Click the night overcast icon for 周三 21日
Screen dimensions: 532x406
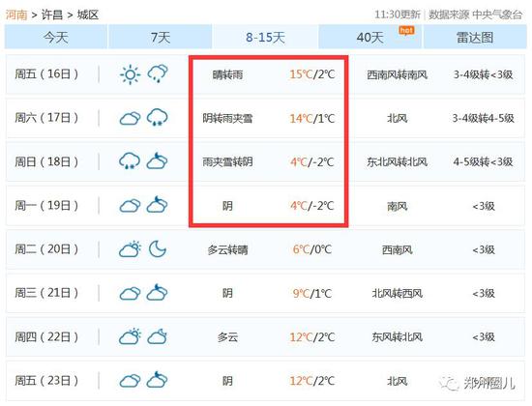pos(157,292)
